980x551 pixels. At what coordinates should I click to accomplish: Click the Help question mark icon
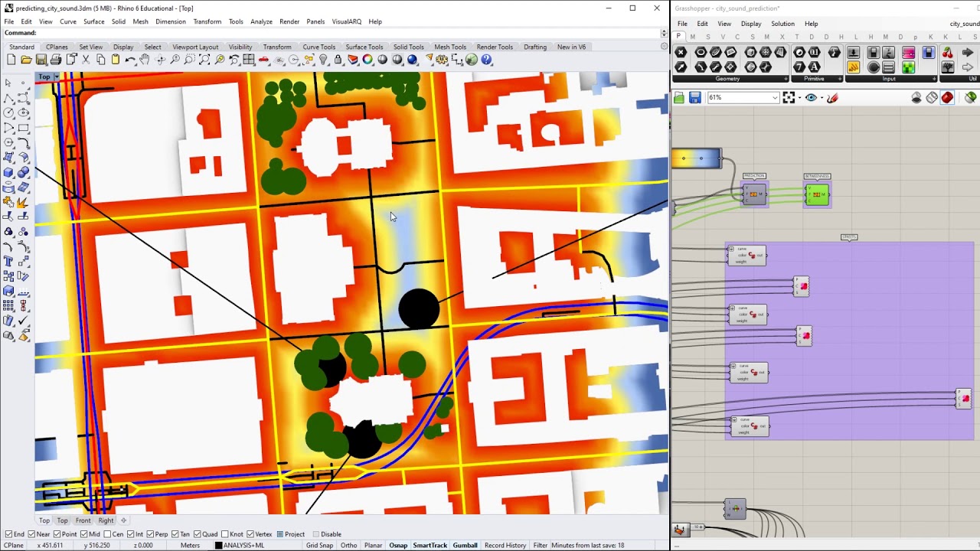486,60
